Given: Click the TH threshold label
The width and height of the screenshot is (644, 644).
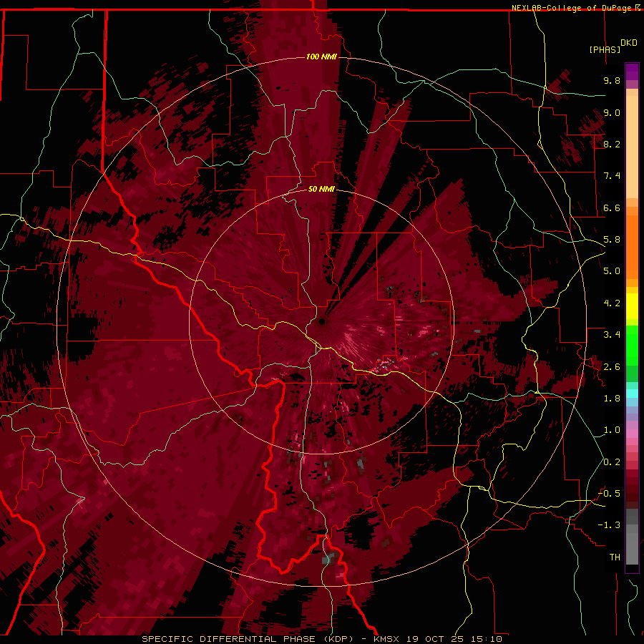Looking at the screenshot, I should click(x=615, y=557).
